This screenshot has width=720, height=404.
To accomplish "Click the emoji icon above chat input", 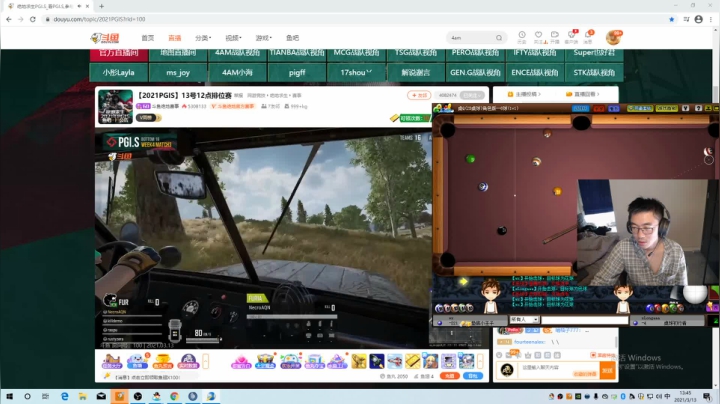I will (x=499, y=355).
